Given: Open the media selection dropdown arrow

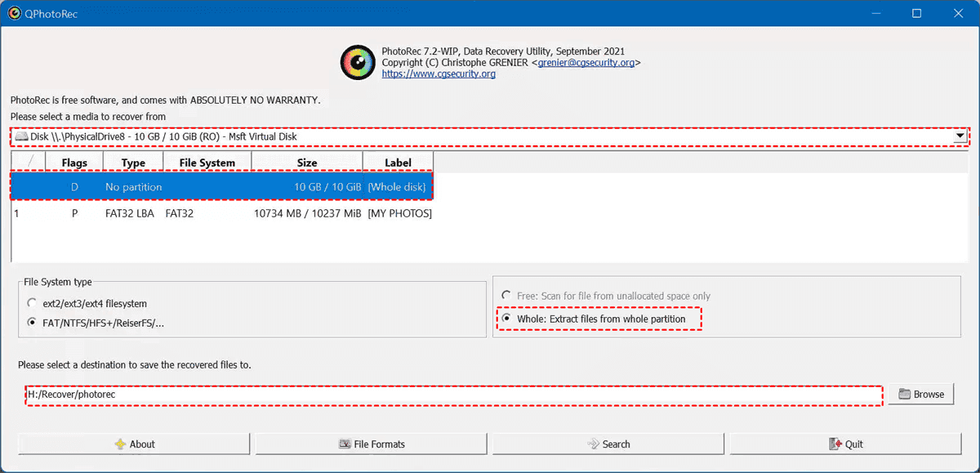Looking at the screenshot, I should 960,136.
